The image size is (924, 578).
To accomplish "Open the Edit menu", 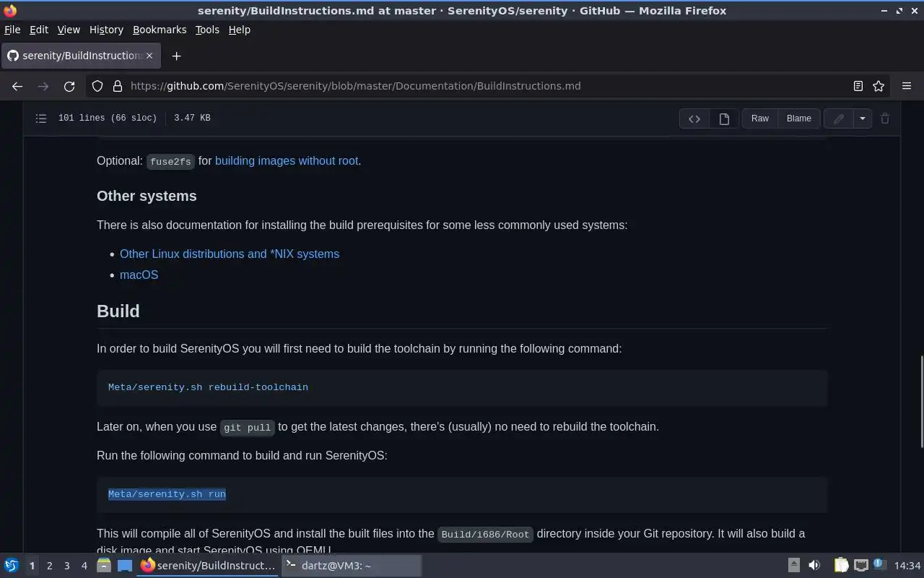I will pos(39,30).
